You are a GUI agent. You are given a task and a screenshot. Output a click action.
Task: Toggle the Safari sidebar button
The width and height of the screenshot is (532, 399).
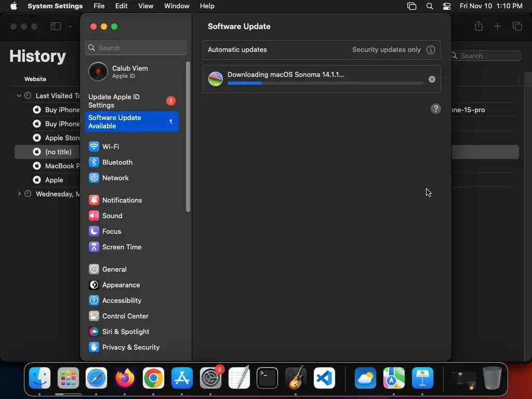pos(56,26)
